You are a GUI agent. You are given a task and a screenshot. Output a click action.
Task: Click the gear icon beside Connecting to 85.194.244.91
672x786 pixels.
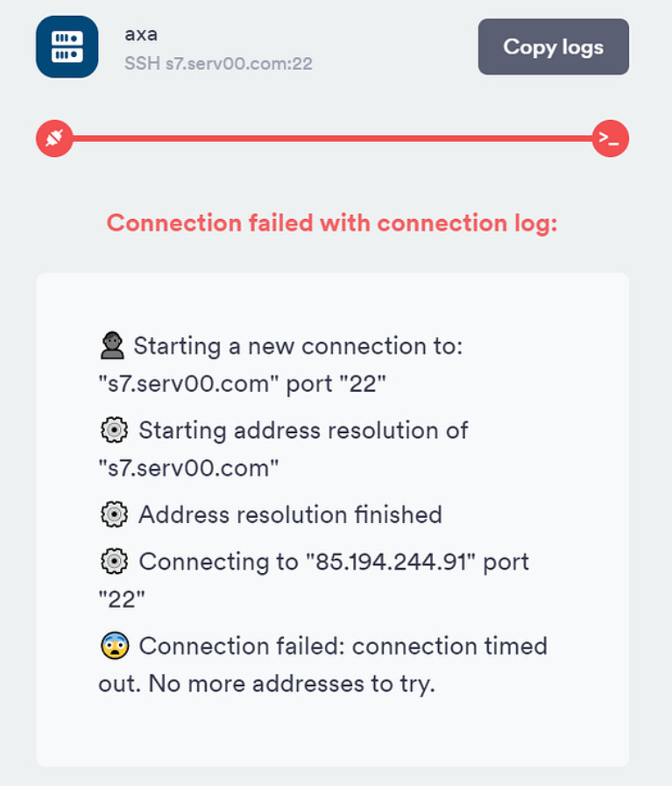[x=114, y=561]
